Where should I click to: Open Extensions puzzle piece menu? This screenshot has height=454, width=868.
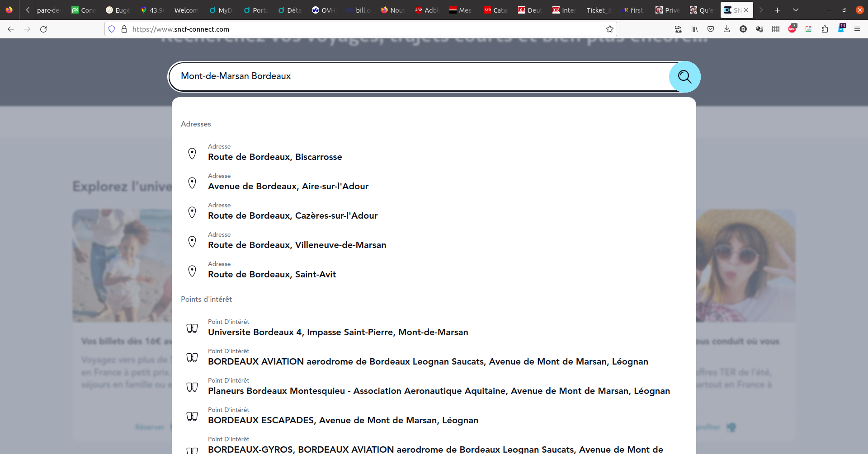(x=825, y=29)
